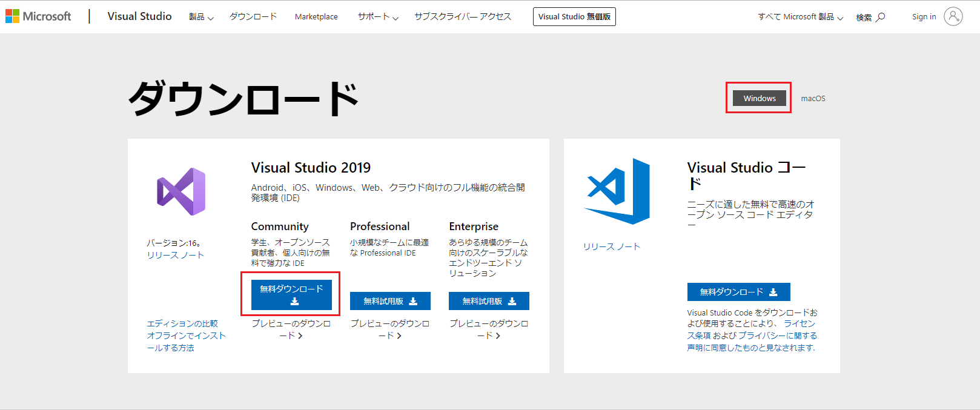Image resolution: width=980 pixels, height=410 pixels.
Task: Click the Sign in link
Action: 924,17
